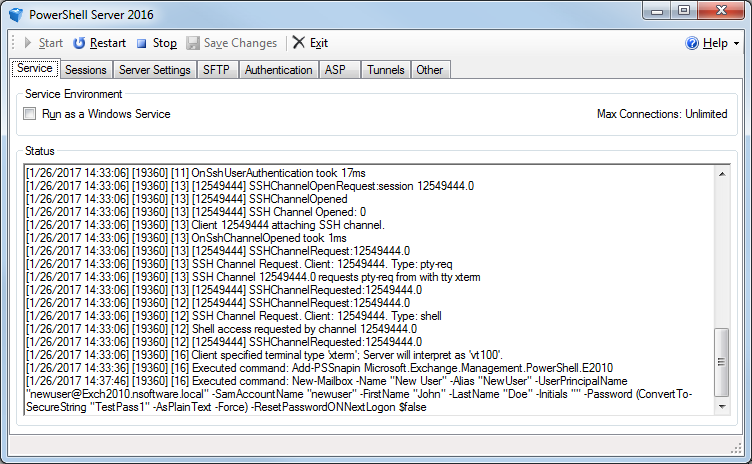Click the 'requests pty-req from with tty xterm' line
This screenshot has width=752, height=464.
click(x=253, y=277)
